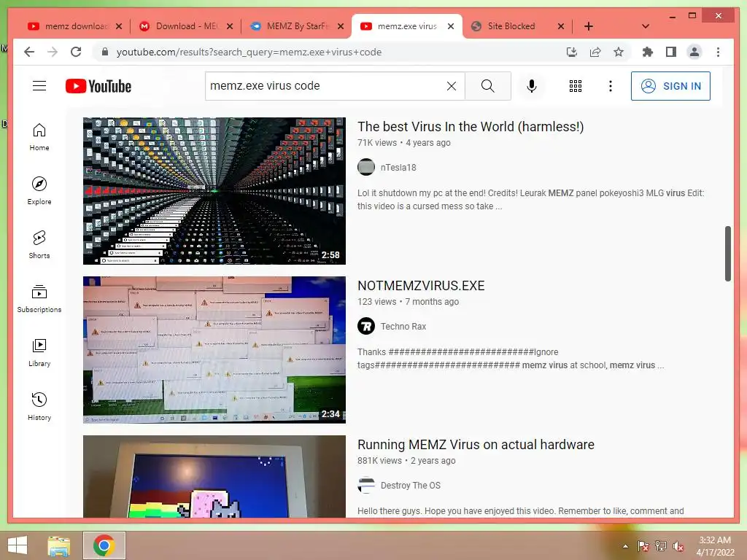Open Shorts in the YouTube sidebar
The height and width of the screenshot is (560, 747).
(x=39, y=245)
